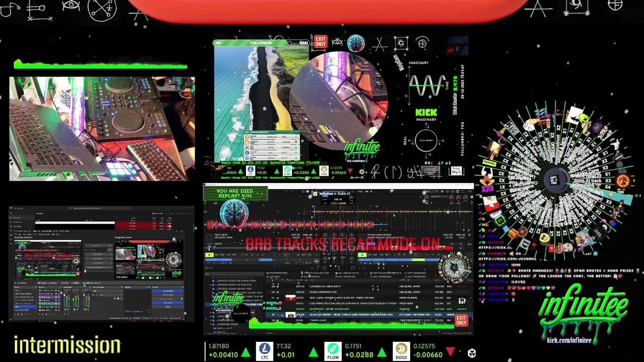Select 'Los Panchos' track row

[369, 303]
